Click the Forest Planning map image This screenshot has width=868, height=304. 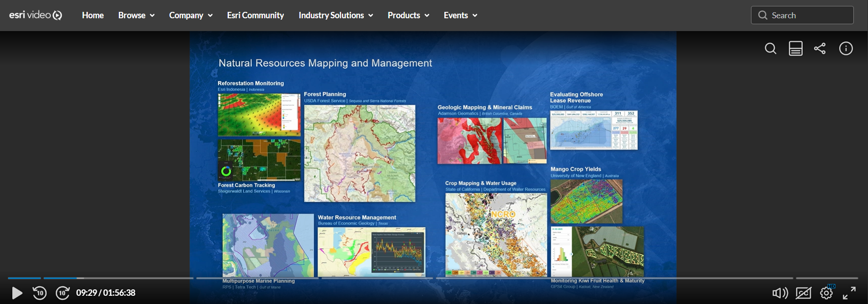point(360,153)
